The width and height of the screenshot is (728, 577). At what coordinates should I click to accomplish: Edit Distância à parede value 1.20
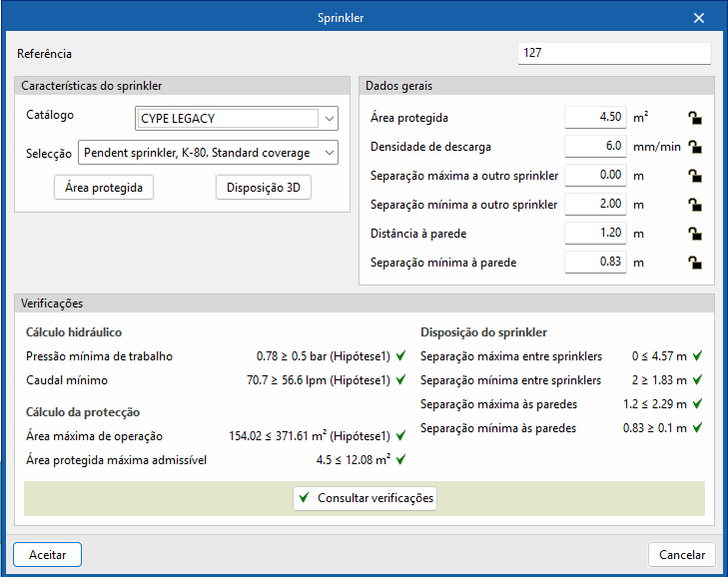(595, 233)
